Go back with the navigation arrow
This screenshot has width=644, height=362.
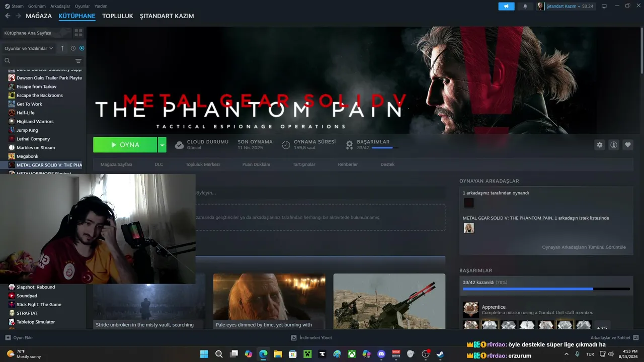click(x=8, y=16)
